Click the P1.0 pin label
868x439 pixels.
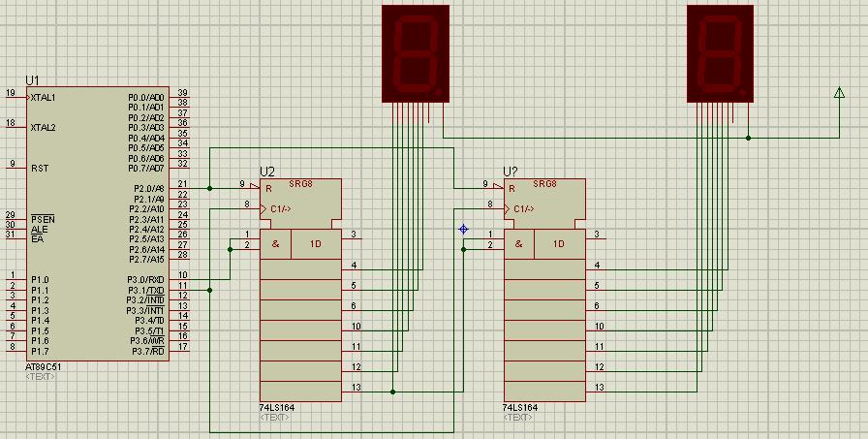40,279
